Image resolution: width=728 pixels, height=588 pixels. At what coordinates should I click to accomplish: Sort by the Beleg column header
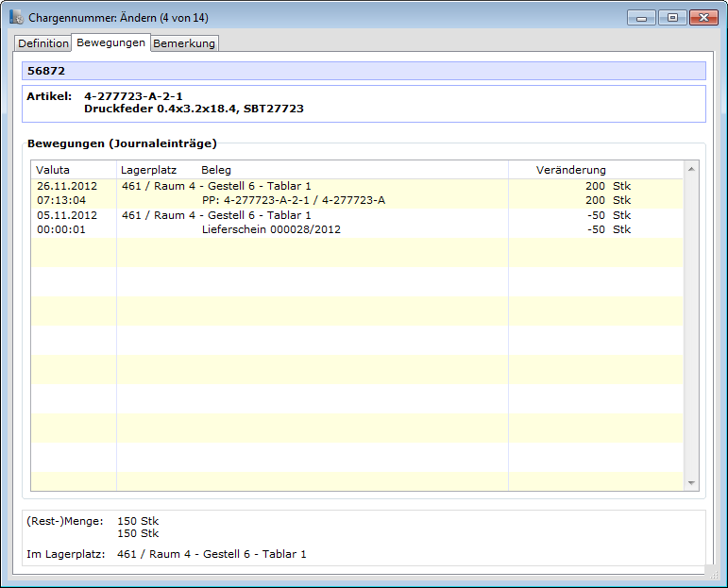(216, 170)
